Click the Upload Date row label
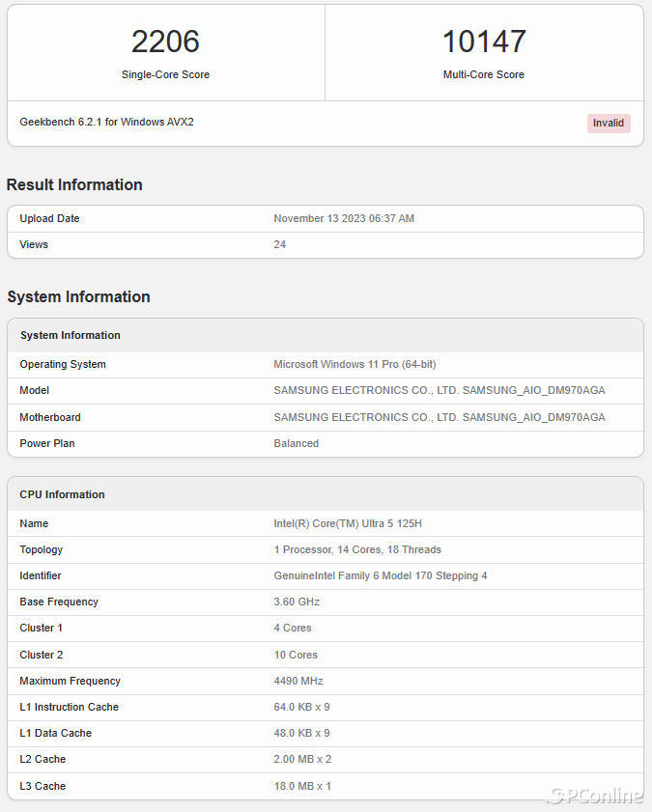652x812 pixels. pyautogui.click(x=49, y=218)
